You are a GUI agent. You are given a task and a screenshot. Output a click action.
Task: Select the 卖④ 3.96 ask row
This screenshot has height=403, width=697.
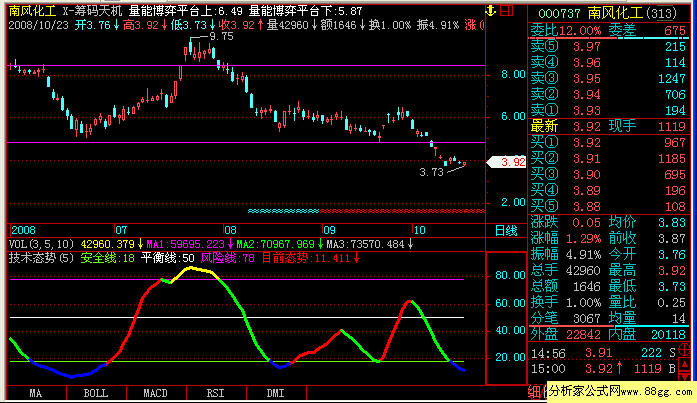608,62
